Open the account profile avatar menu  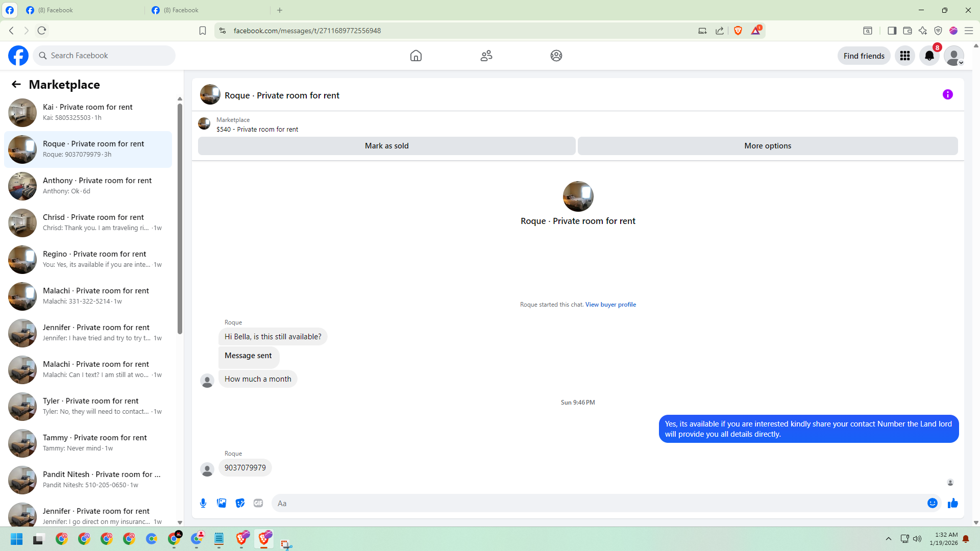click(x=954, y=56)
